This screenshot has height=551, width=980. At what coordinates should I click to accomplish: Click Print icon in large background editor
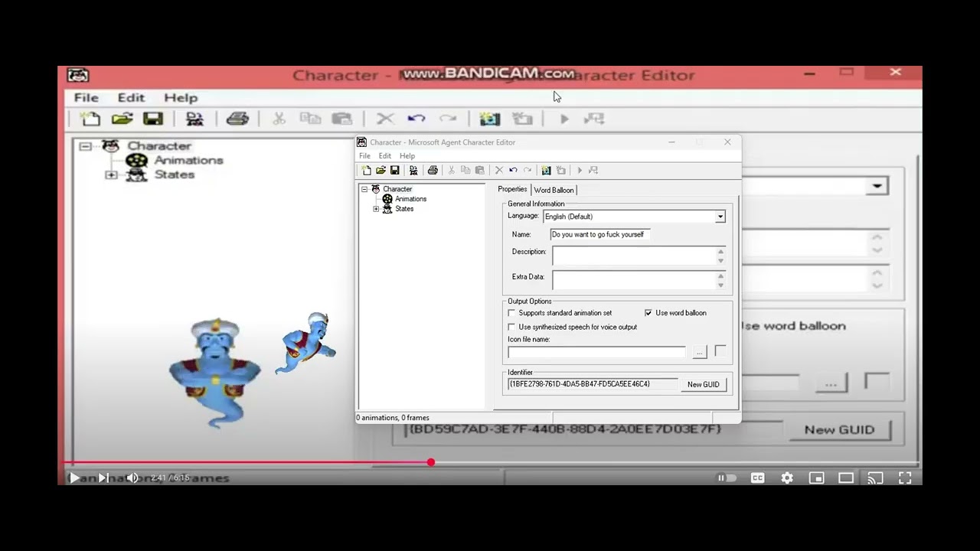(237, 119)
